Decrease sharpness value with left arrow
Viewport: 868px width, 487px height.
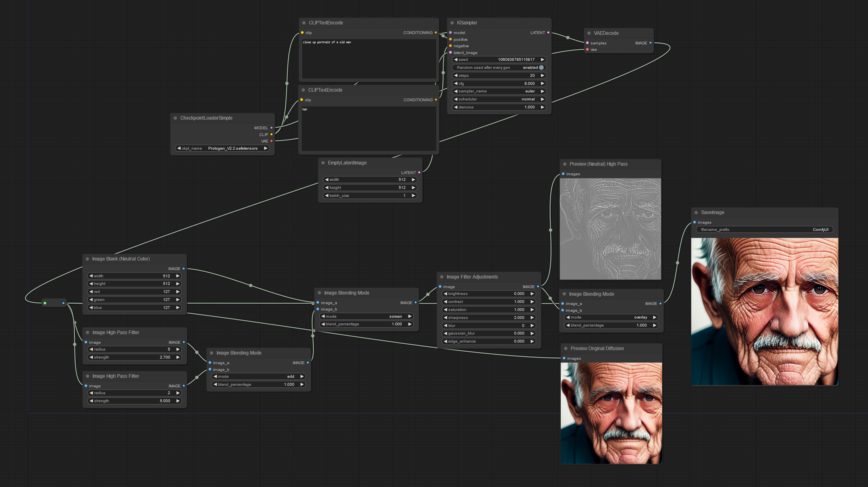pyautogui.click(x=445, y=318)
